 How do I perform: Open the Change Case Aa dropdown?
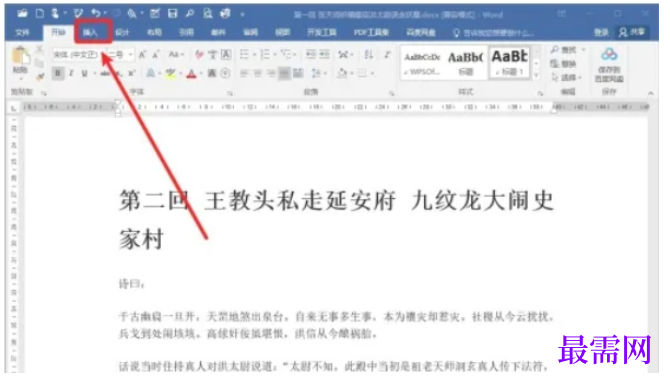click(x=176, y=54)
